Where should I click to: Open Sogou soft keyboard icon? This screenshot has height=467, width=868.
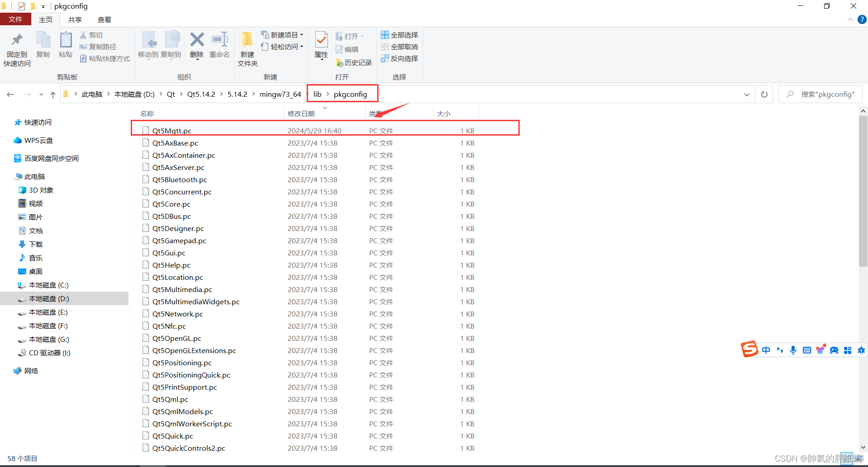(807, 350)
